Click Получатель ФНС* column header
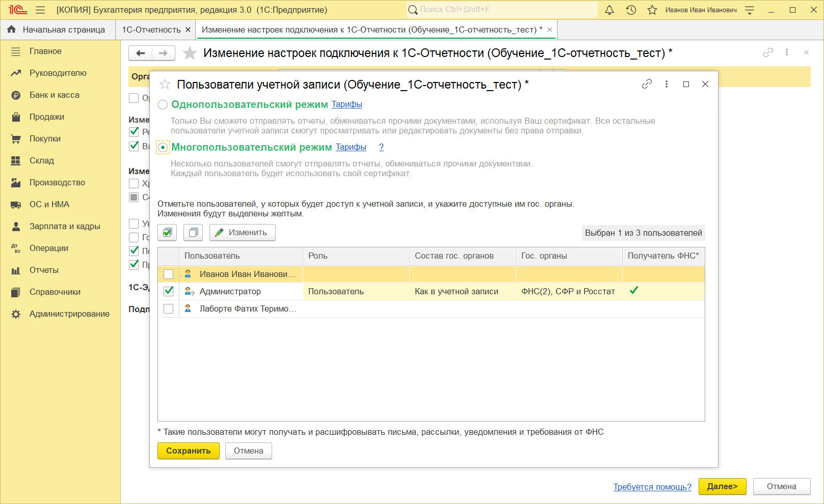Screen dimensions: 824x504 coord(663,256)
